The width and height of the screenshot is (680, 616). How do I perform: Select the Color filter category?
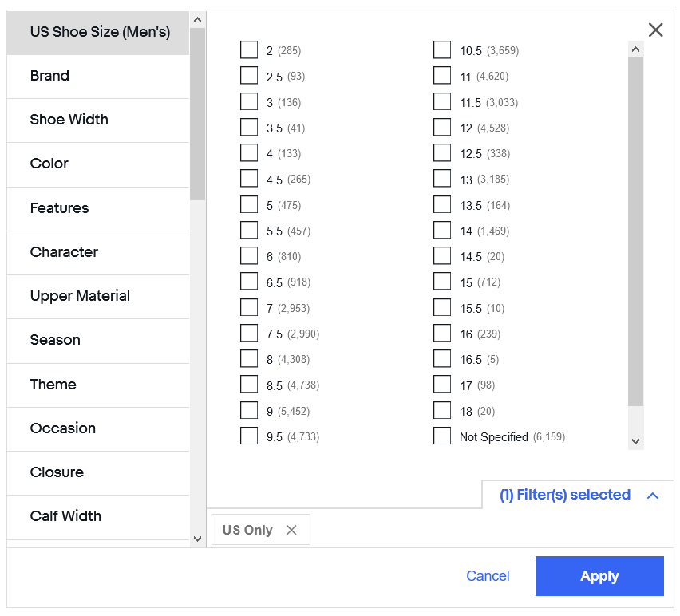pos(49,164)
